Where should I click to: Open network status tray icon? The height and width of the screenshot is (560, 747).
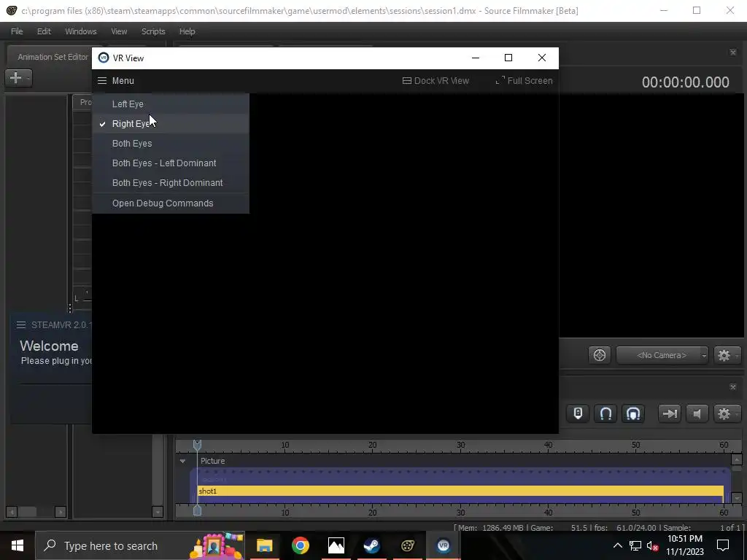pos(635,545)
